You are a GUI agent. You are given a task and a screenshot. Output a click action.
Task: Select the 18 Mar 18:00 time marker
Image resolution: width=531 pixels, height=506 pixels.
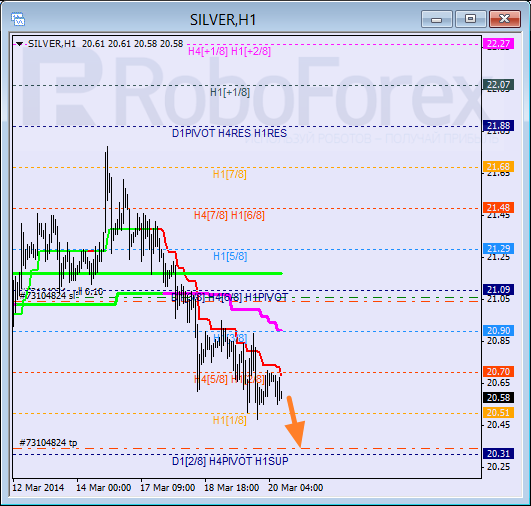click(232, 487)
